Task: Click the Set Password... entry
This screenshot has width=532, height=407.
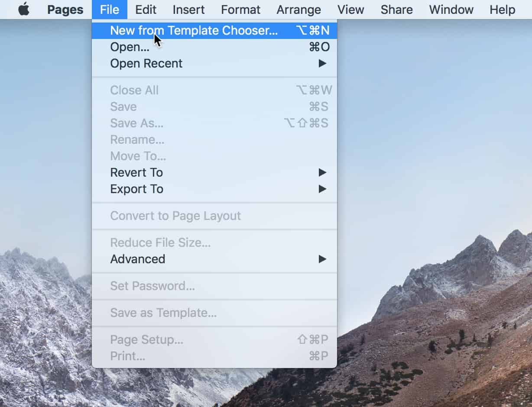Action: 214,286
